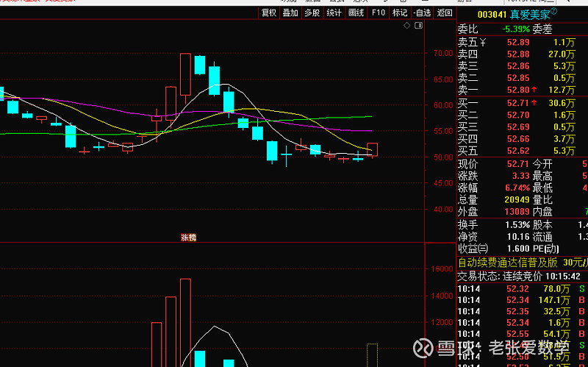Select 卖二 price 52.85
This screenshot has height=367, width=588.
tap(518, 78)
